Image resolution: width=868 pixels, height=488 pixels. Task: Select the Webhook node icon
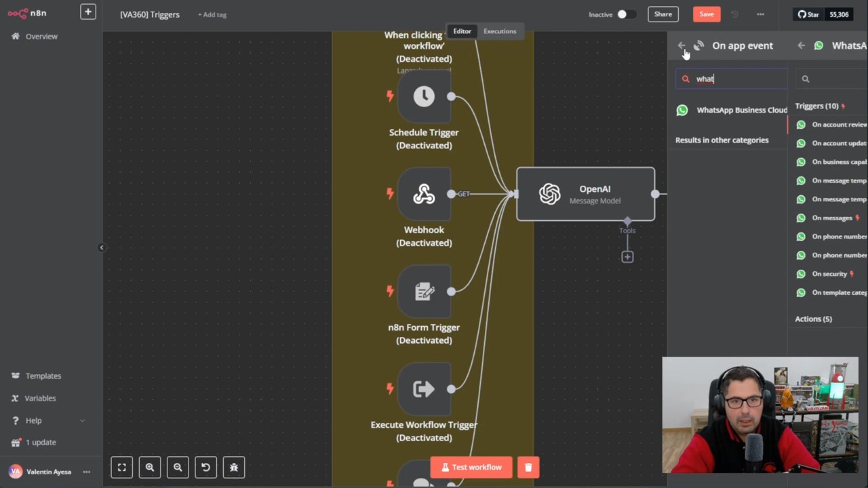point(424,194)
